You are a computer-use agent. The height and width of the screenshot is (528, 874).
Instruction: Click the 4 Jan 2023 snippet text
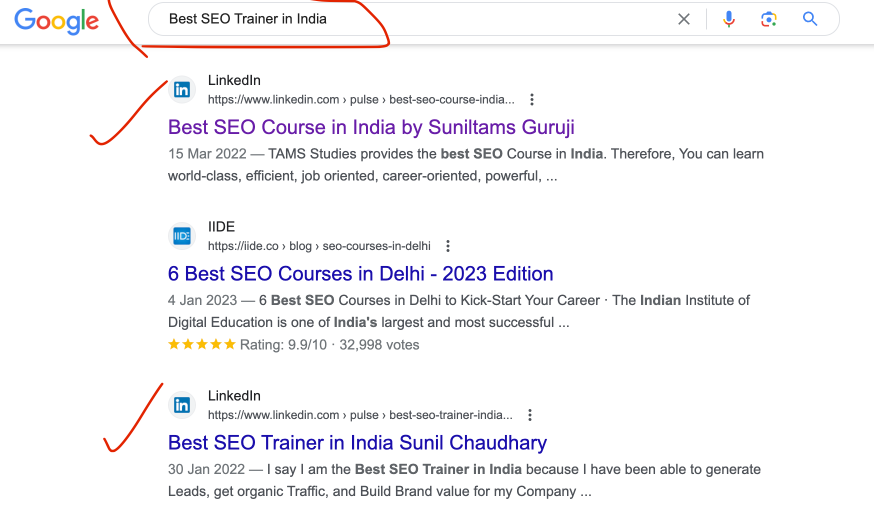pos(459,311)
